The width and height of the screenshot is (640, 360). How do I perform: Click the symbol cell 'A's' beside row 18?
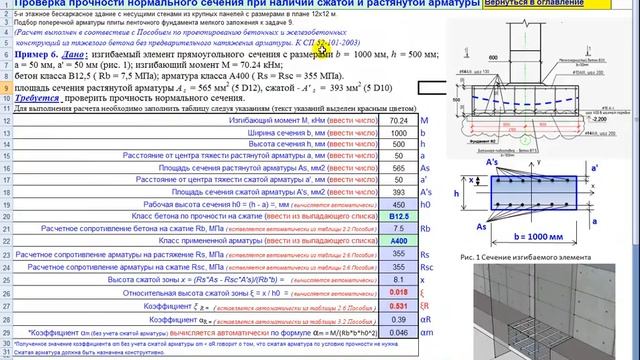[426, 192]
